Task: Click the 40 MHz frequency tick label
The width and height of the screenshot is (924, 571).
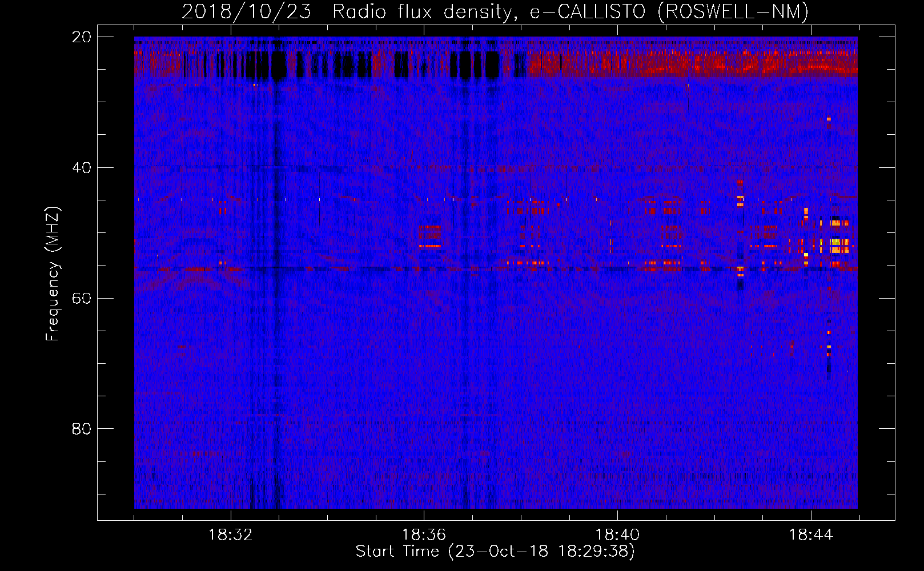Action: coord(82,168)
